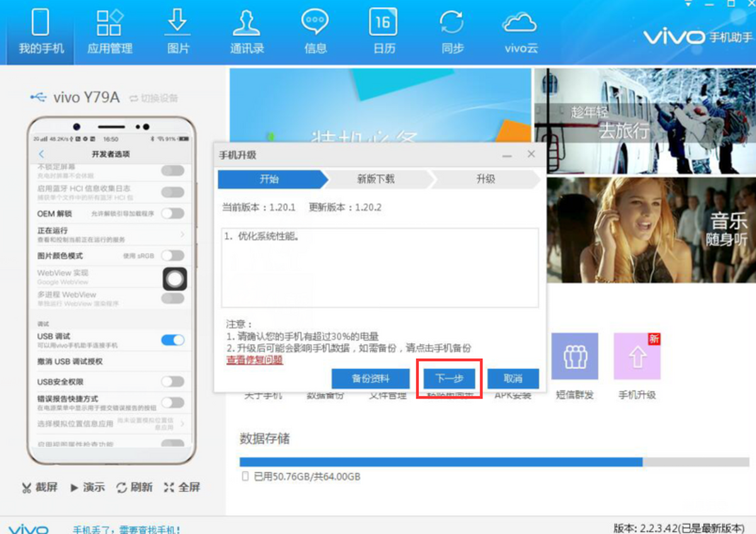
Task: Select the 开始 step in upgrade dialog
Action: tap(270, 179)
